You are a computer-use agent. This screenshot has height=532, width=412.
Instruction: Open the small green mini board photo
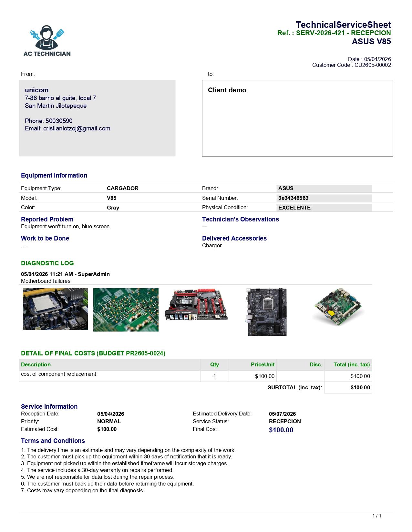click(338, 307)
